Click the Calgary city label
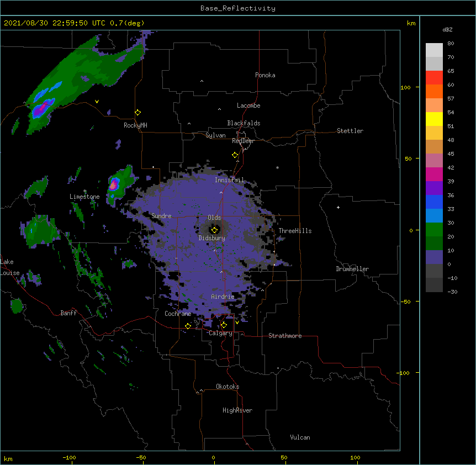The height and width of the screenshot is (465, 476). click(221, 333)
